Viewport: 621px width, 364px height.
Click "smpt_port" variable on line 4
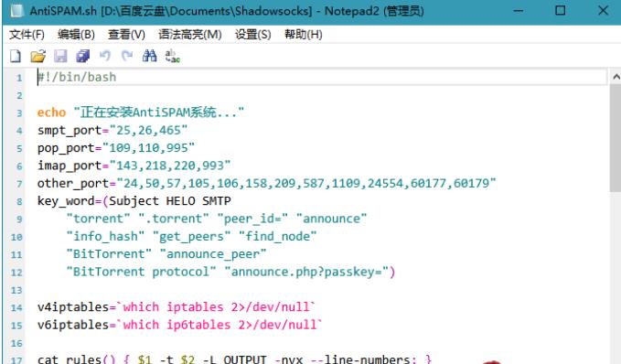click(70, 130)
